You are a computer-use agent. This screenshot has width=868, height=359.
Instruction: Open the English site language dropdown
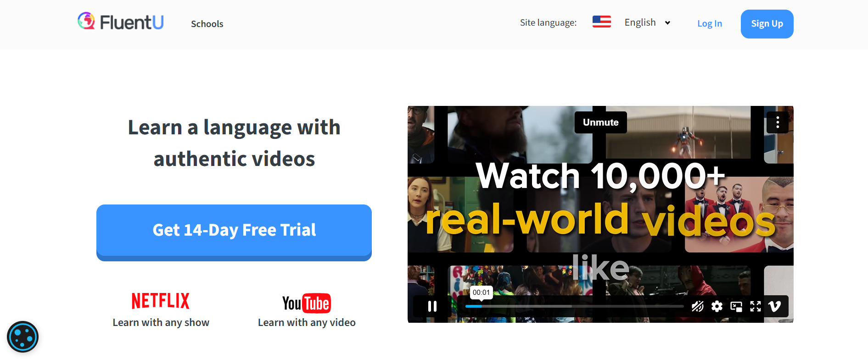click(x=647, y=22)
